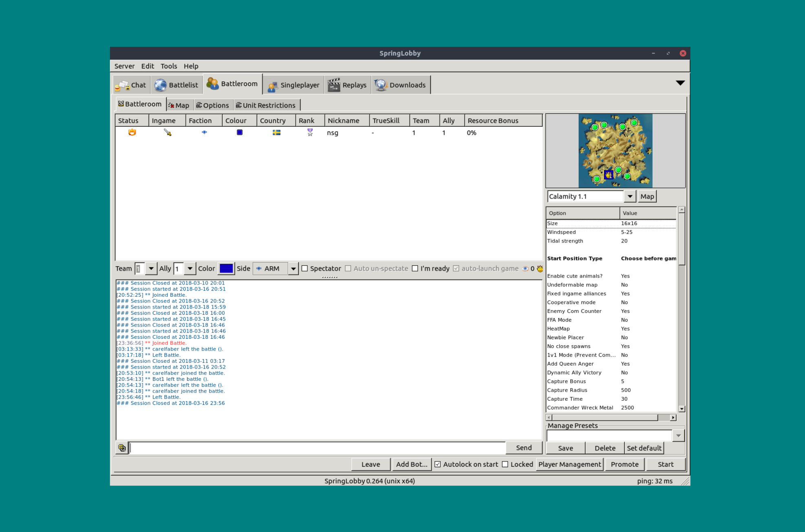Click the Player Management button

(x=569, y=464)
